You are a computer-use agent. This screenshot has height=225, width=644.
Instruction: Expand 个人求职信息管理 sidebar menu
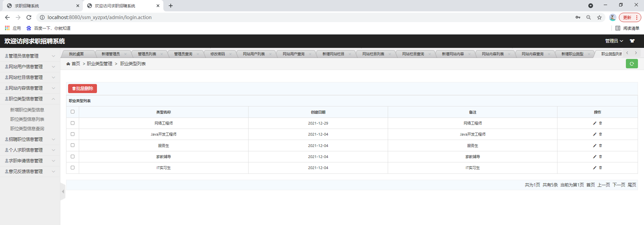(30, 150)
